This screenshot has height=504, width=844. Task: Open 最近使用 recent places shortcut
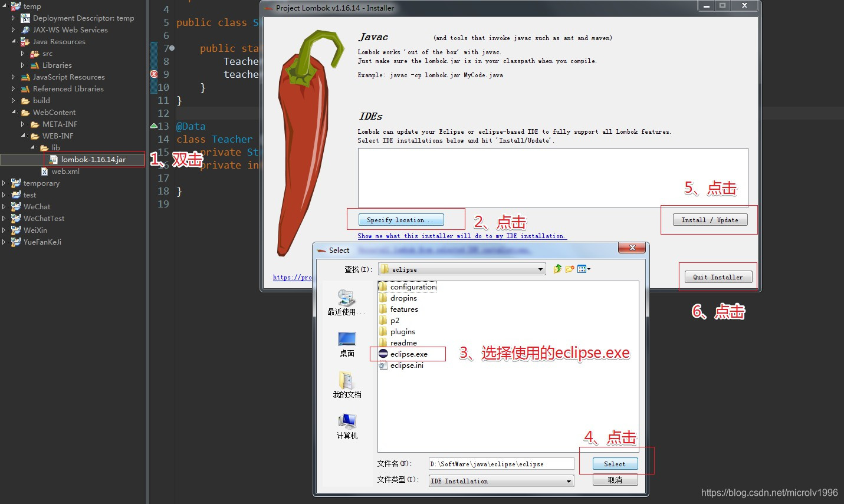click(x=347, y=302)
